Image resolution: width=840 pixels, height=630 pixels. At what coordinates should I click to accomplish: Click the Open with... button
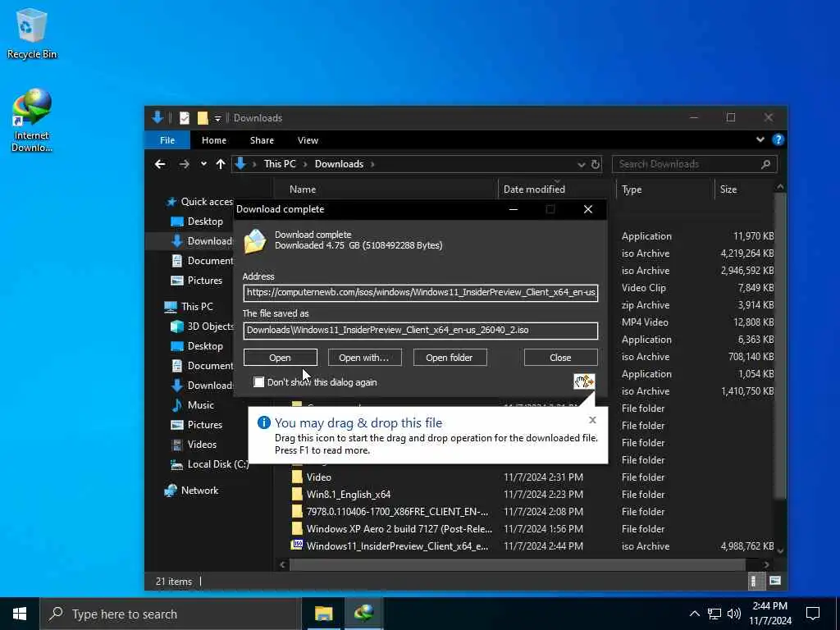[364, 358]
